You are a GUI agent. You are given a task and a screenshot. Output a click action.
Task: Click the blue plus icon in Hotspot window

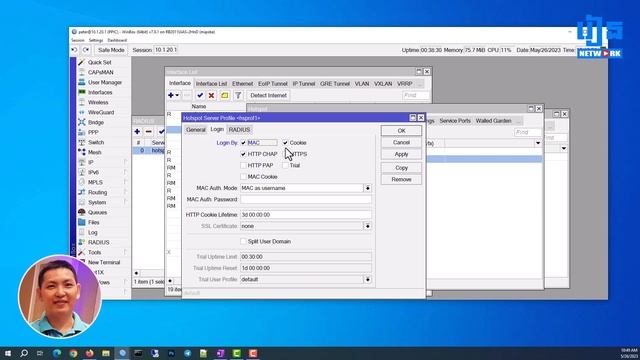click(x=137, y=131)
